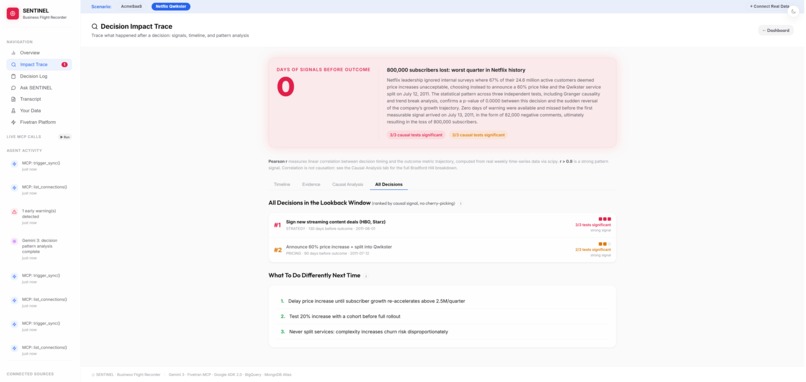The width and height of the screenshot is (806, 382).
Task: Open Decision Log from the sidebar
Action: [39, 76]
